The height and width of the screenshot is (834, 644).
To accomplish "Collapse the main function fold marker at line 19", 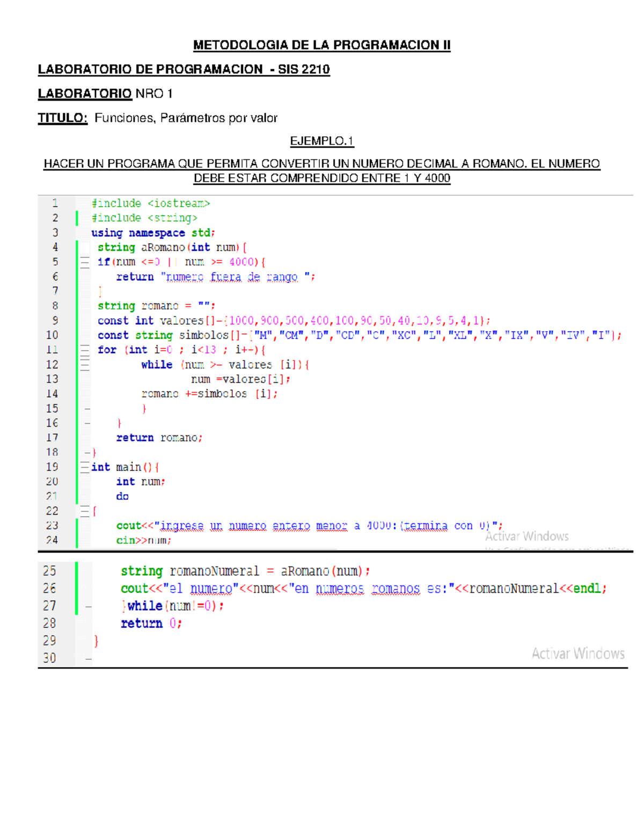I will [x=85, y=467].
